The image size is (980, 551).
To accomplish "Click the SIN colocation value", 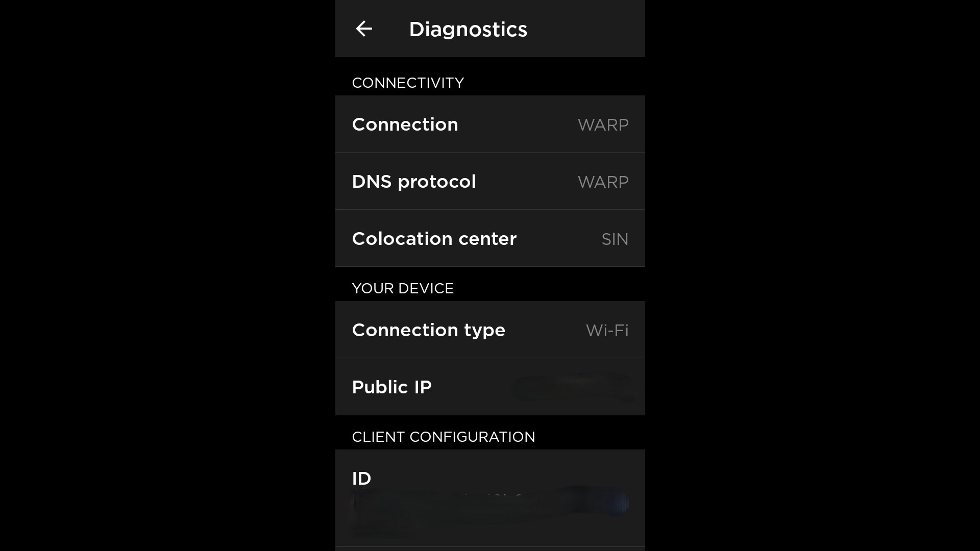I will (x=615, y=239).
